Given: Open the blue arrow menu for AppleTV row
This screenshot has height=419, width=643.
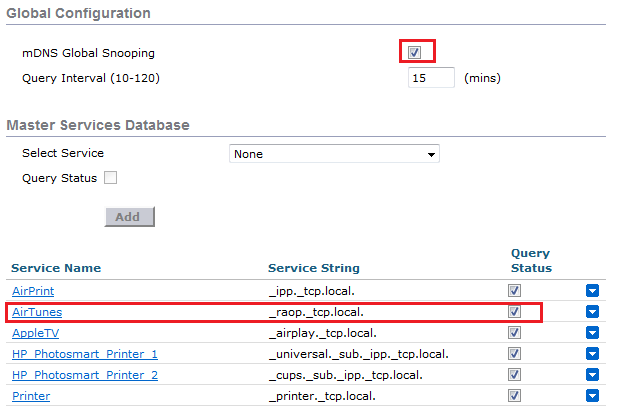Looking at the screenshot, I should 592,333.
